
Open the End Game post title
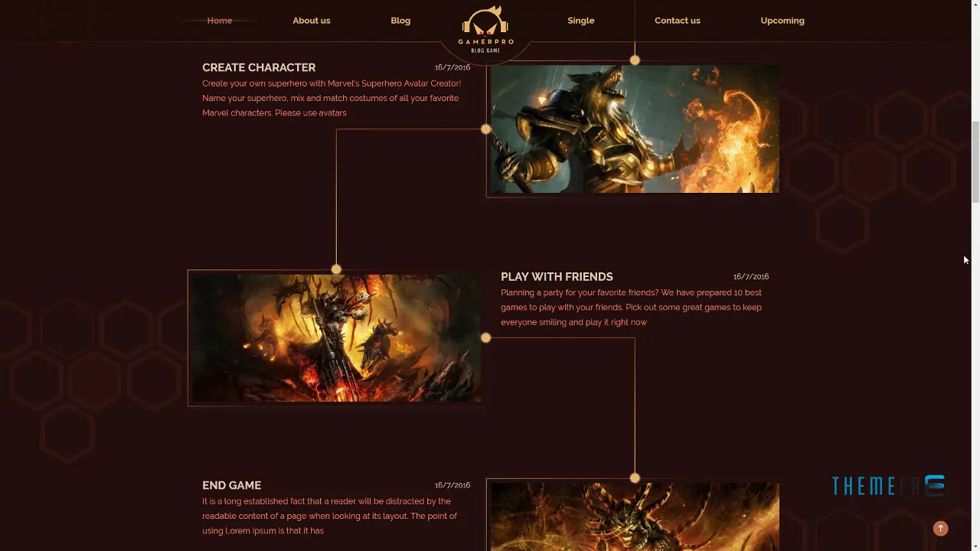tap(231, 485)
